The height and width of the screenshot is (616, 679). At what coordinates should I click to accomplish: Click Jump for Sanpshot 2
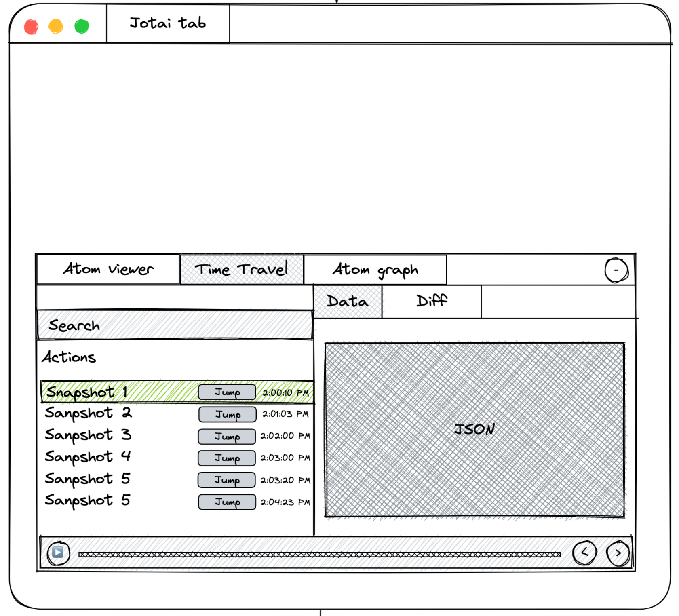coord(227,414)
